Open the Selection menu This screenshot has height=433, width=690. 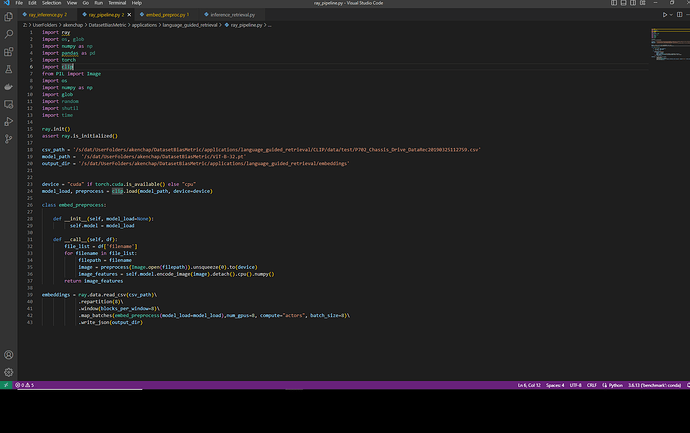pyautogui.click(x=51, y=3)
